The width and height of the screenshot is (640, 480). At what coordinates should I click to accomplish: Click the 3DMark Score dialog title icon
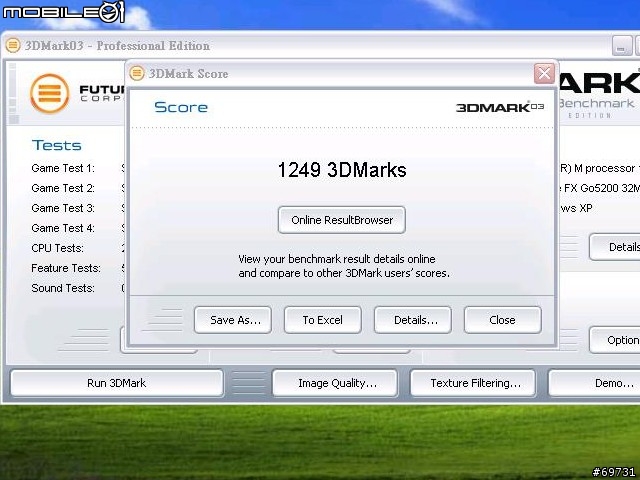pyautogui.click(x=137, y=73)
